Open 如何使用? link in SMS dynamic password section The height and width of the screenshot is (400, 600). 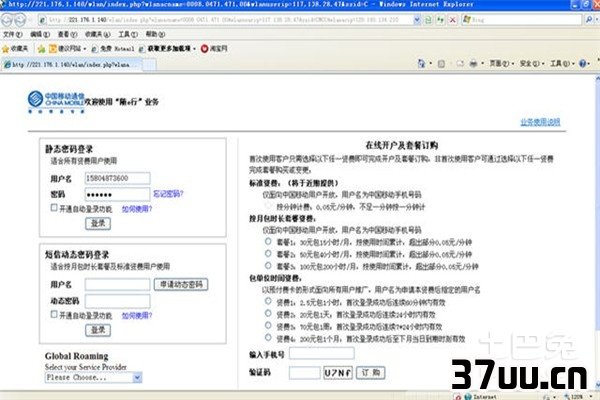(137, 315)
